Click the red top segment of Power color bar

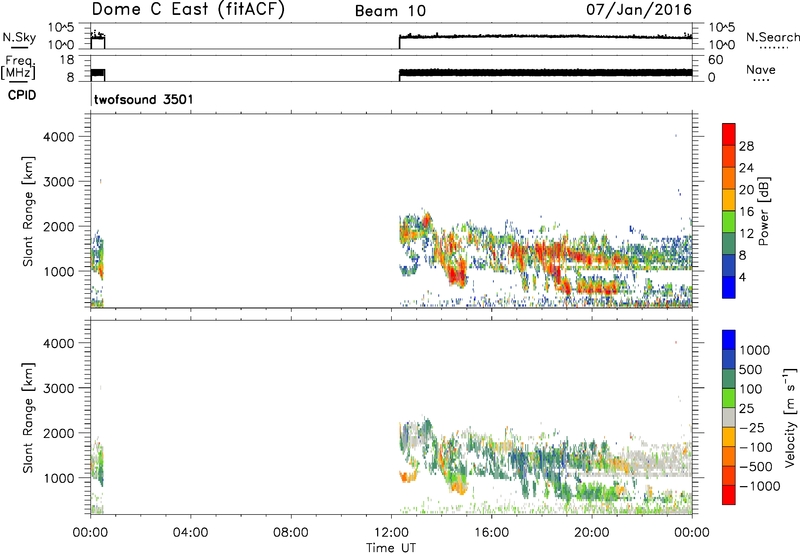pyautogui.click(x=729, y=135)
